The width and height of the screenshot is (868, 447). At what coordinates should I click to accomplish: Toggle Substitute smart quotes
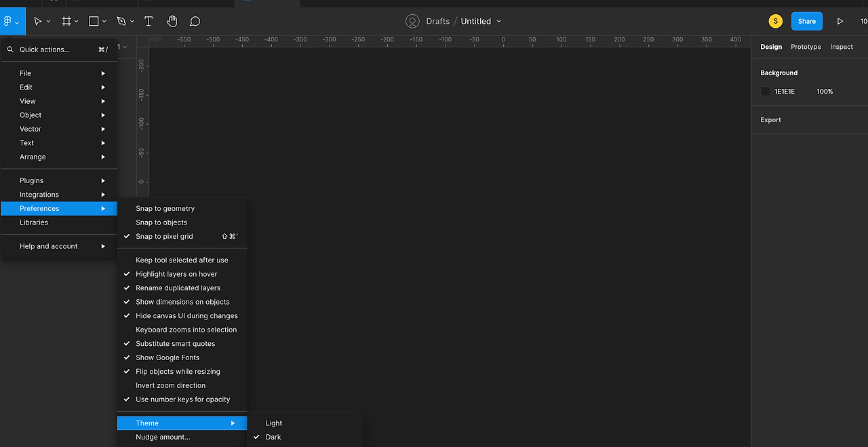pos(182,343)
